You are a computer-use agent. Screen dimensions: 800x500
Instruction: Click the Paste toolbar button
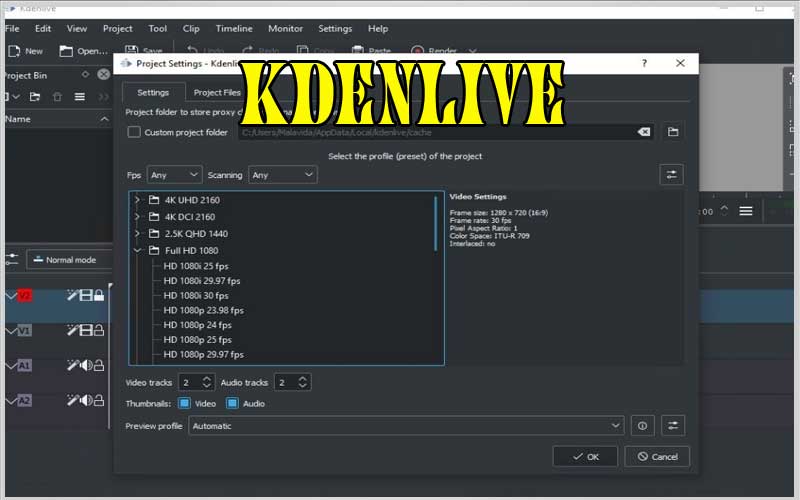(371, 51)
